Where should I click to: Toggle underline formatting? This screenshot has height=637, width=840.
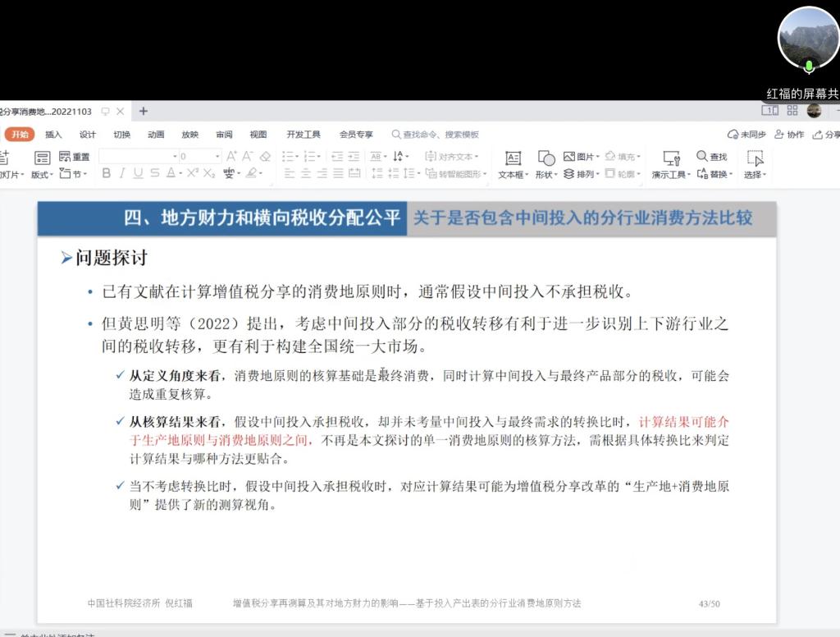coord(137,172)
